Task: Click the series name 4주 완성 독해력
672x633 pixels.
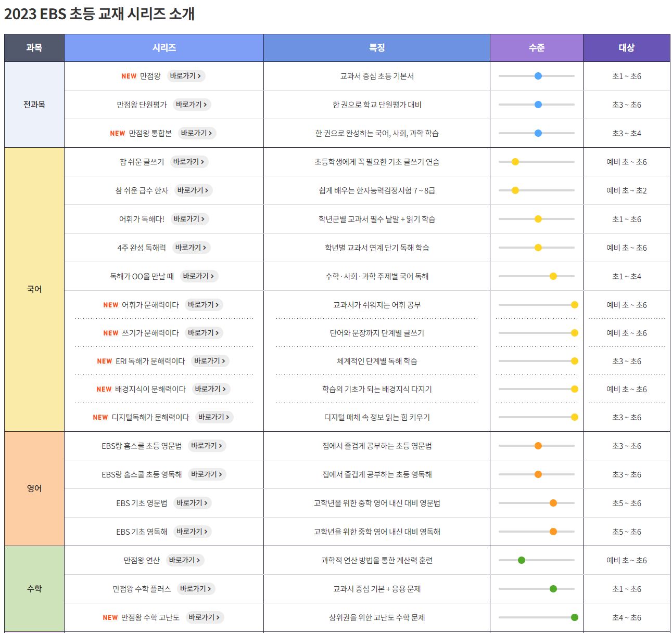Action: 142,248
